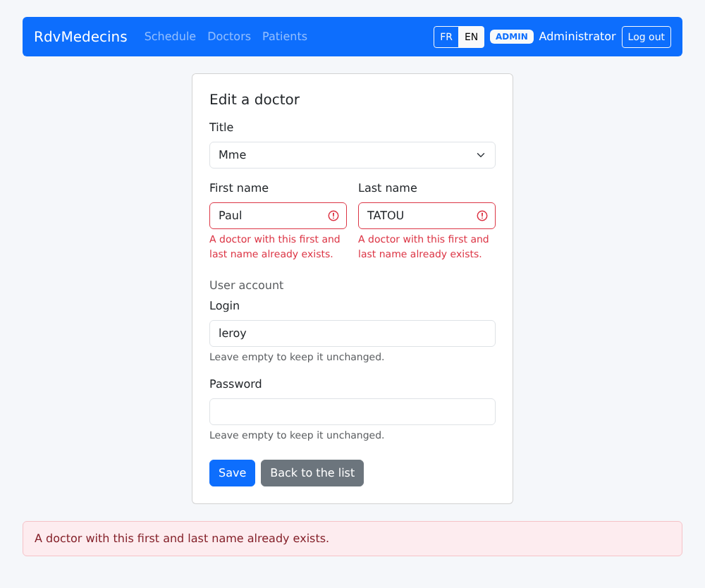The height and width of the screenshot is (588, 705).
Task: Click the hint text below the Password field
Action: coord(297,435)
